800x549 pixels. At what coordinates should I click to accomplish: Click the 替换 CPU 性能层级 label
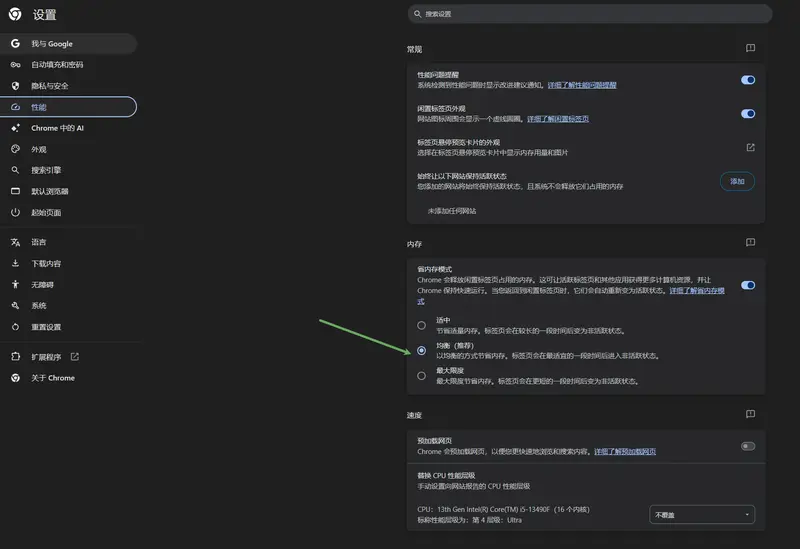click(446, 476)
